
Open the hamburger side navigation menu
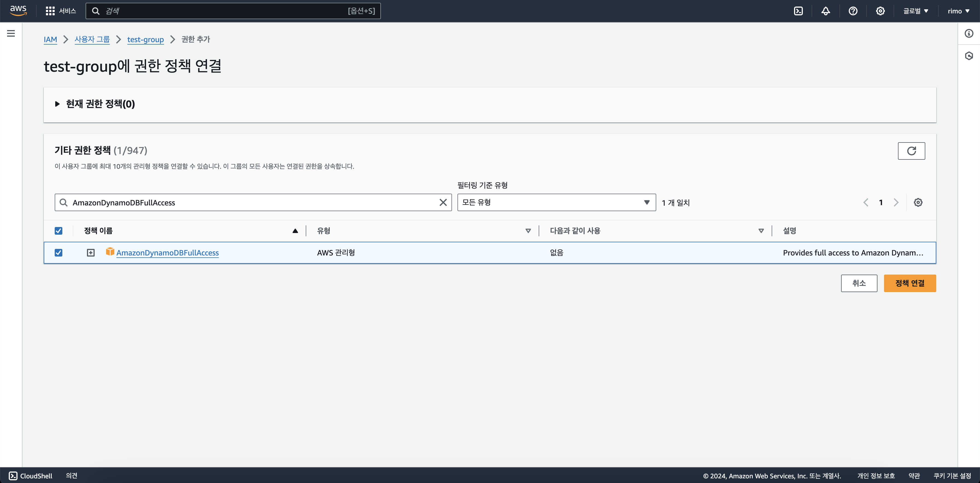[x=11, y=33]
